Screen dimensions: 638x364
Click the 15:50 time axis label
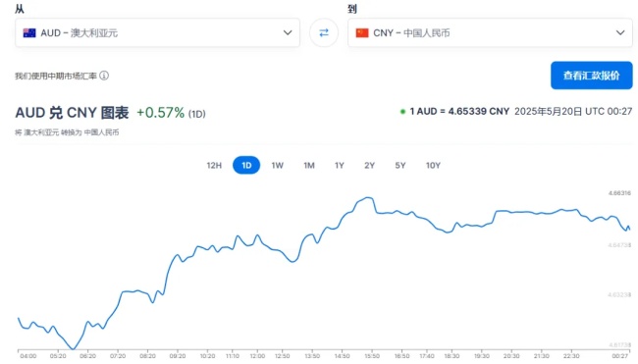point(372,356)
